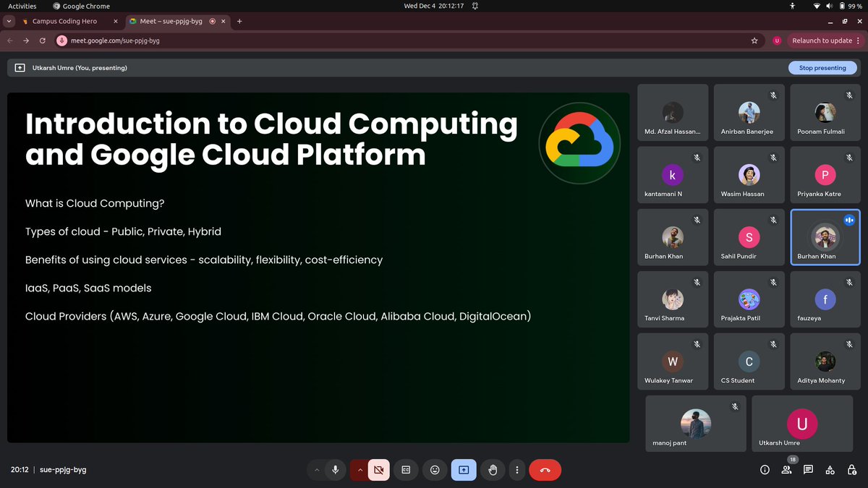Select Md. Afzal Hassan participant tile

pos(673,112)
